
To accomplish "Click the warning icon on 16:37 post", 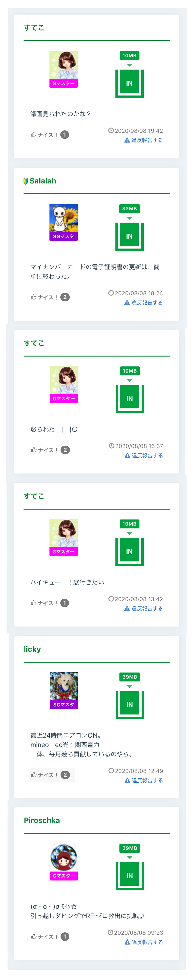I will click(x=127, y=455).
